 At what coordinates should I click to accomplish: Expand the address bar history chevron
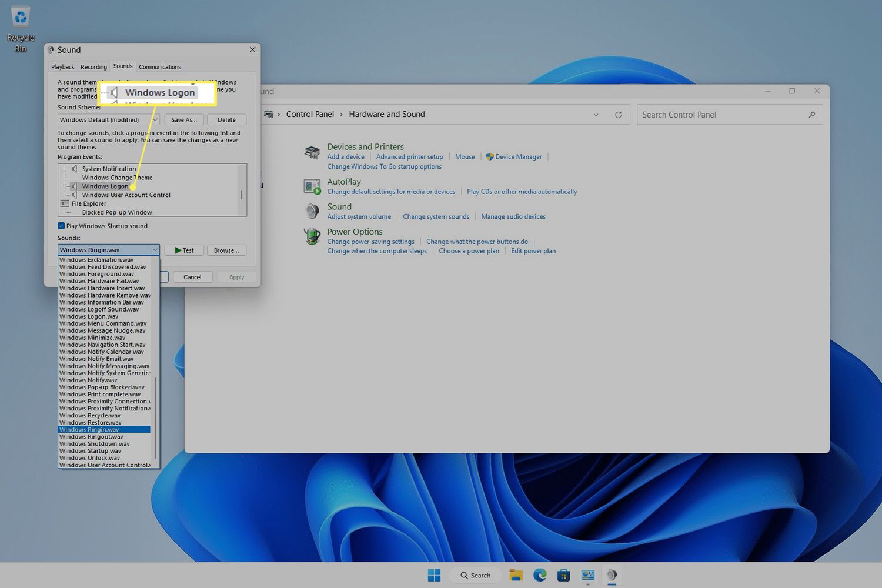point(596,115)
